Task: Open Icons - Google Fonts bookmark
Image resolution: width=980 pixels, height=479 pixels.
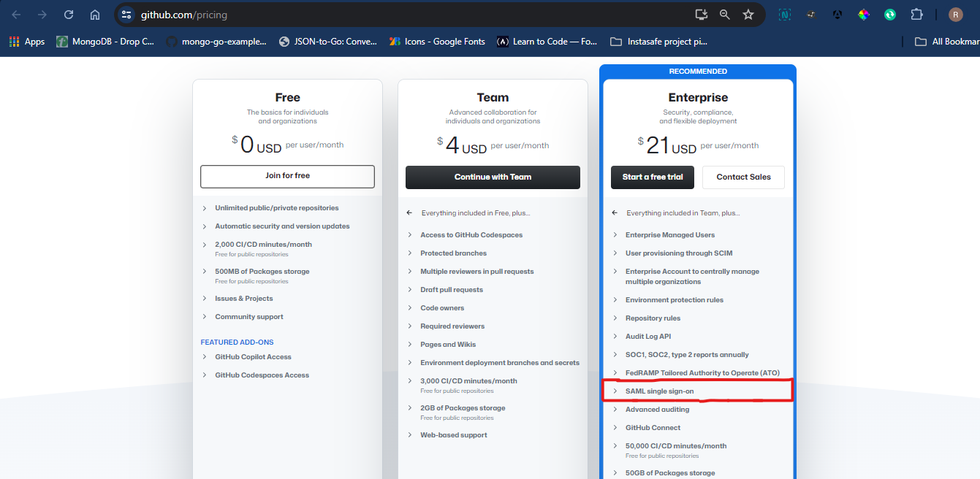Action: 437,42
